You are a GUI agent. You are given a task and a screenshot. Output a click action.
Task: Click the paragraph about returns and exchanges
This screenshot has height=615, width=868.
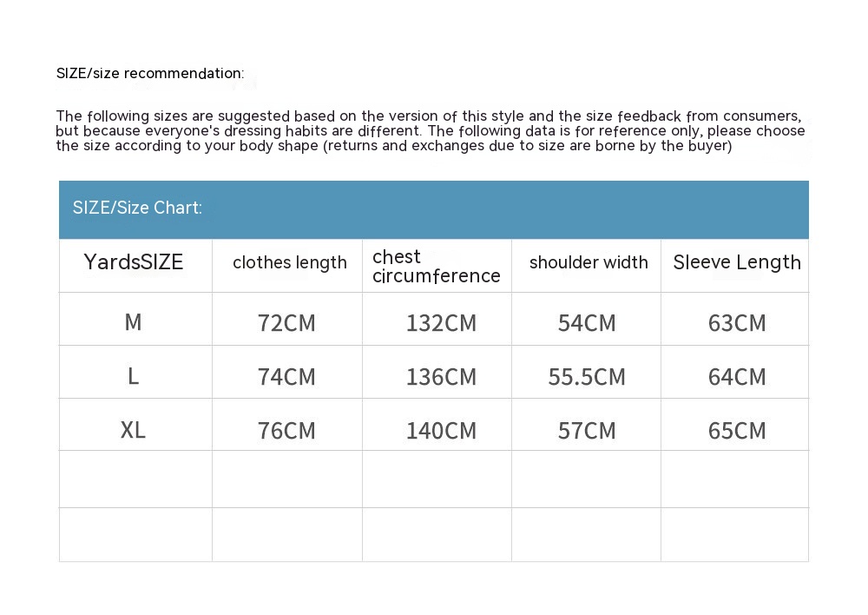pos(430,131)
